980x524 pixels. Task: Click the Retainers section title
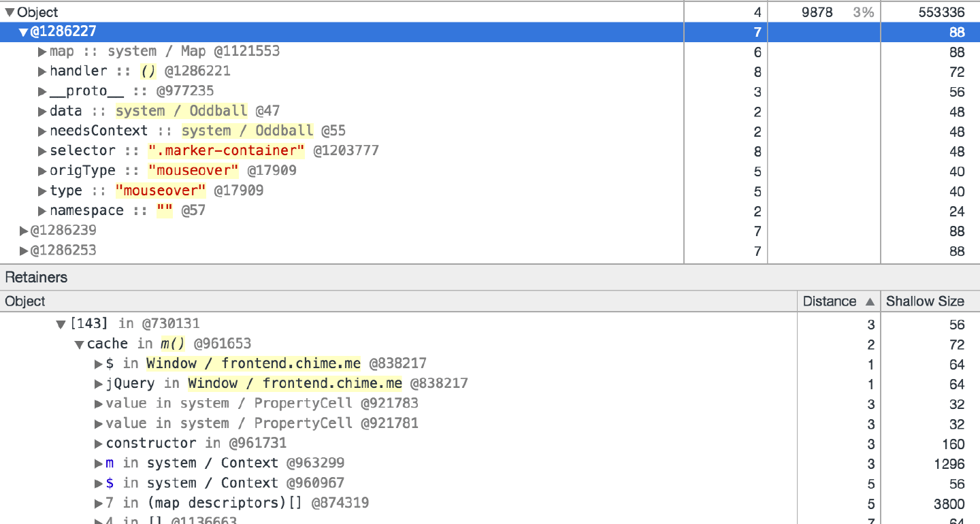(36, 277)
